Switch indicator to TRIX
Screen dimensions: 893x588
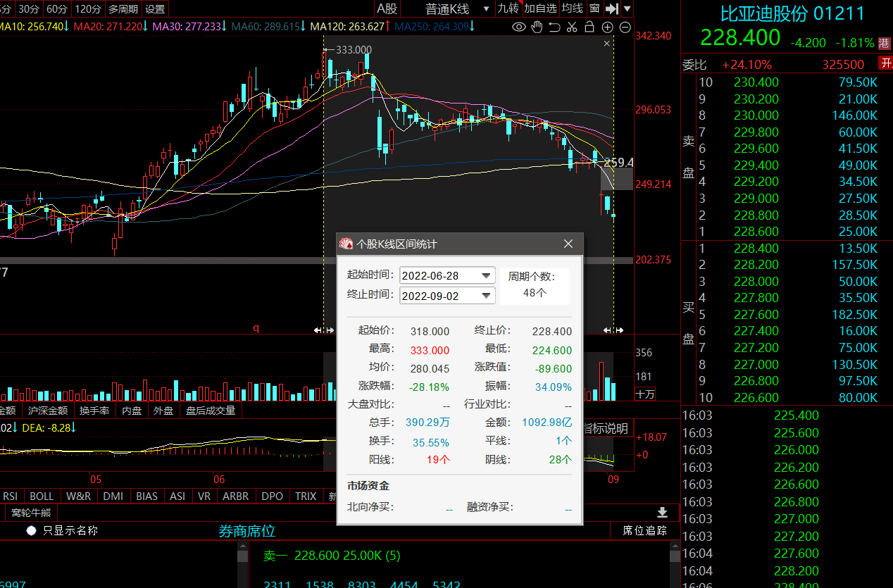[306, 496]
